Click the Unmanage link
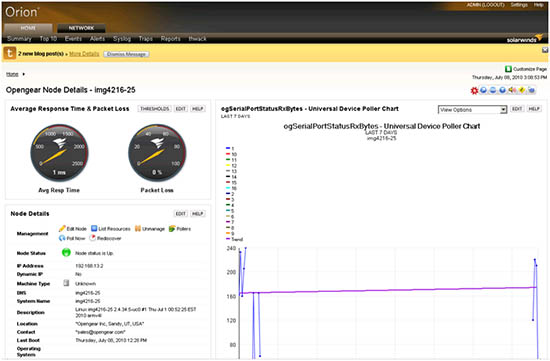 point(154,229)
